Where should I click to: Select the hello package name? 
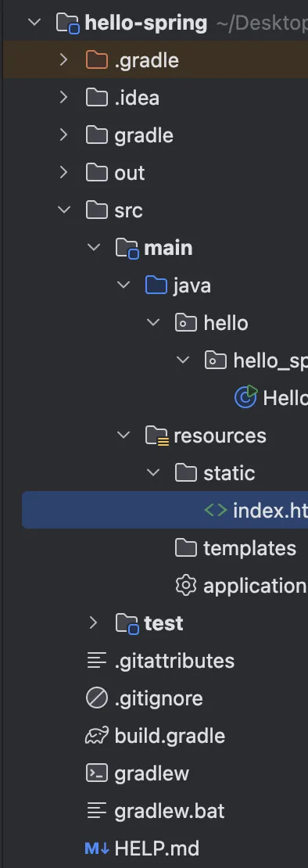pyautogui.click(x=226, y=323)
